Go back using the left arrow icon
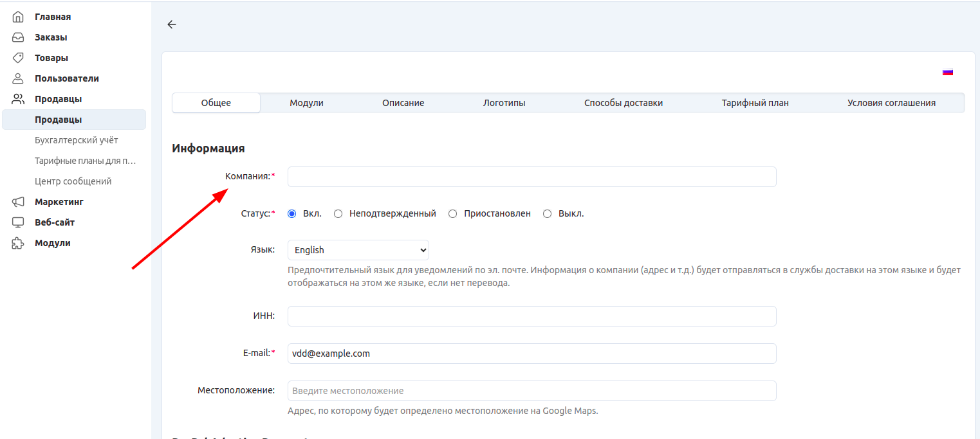This screenshot has height=439, width=980. [171, 24]
